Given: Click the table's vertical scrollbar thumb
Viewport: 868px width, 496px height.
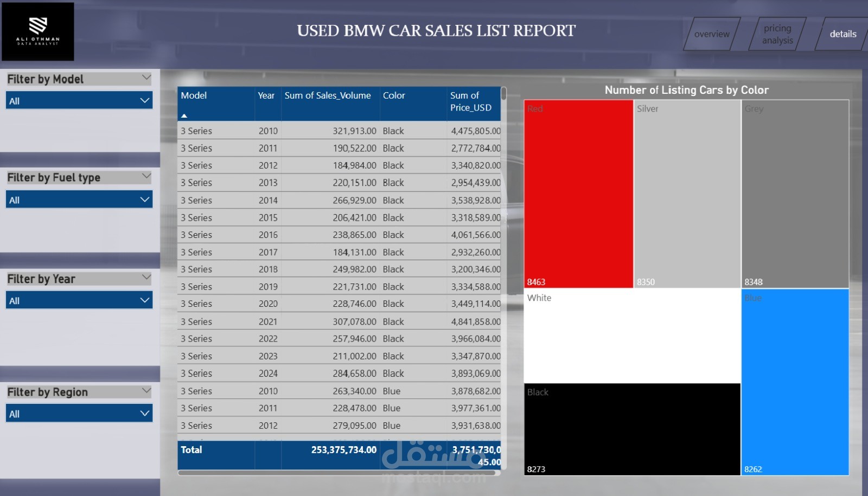Looking at the screenshot, I should point(503,94).
